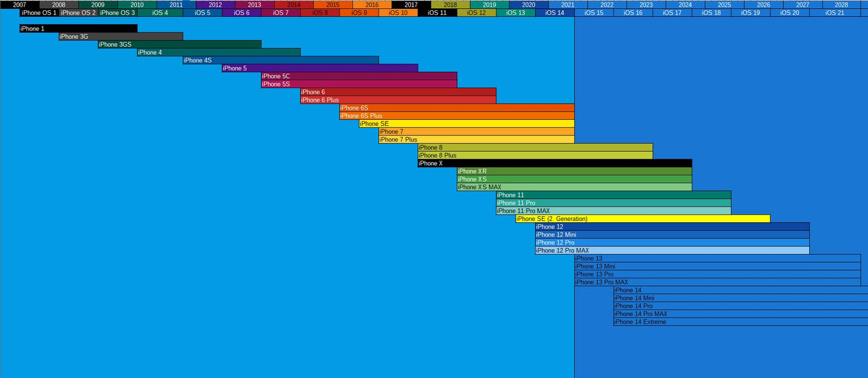This screenshot has width=868, height=378.
Task: Click the iPhone 7 Plus bar
Action: 477,140
